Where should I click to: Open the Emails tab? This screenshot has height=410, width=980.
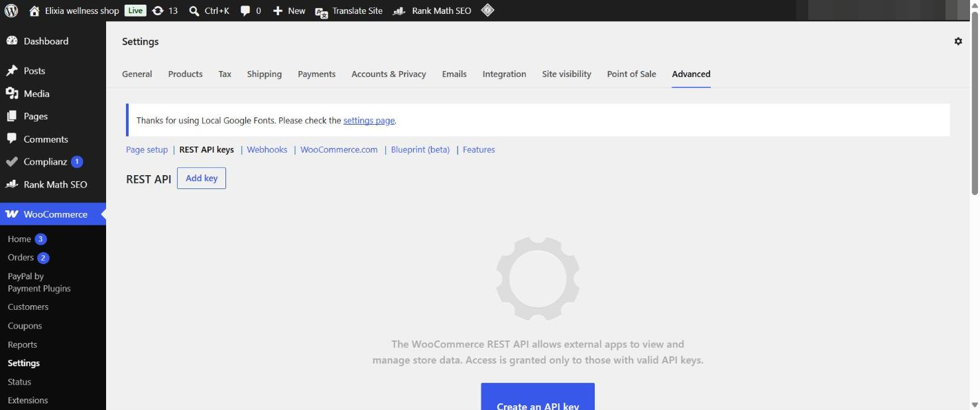coord(454,74)
